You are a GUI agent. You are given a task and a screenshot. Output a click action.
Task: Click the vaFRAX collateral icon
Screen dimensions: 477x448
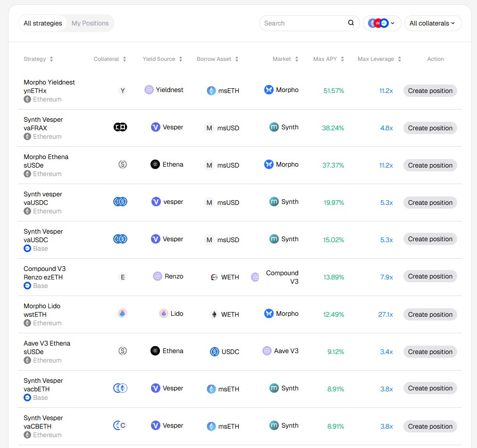coord(120,127)
